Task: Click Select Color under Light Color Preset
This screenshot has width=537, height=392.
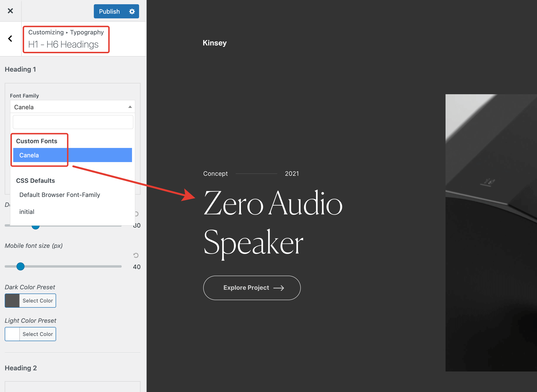Action: 38,334
